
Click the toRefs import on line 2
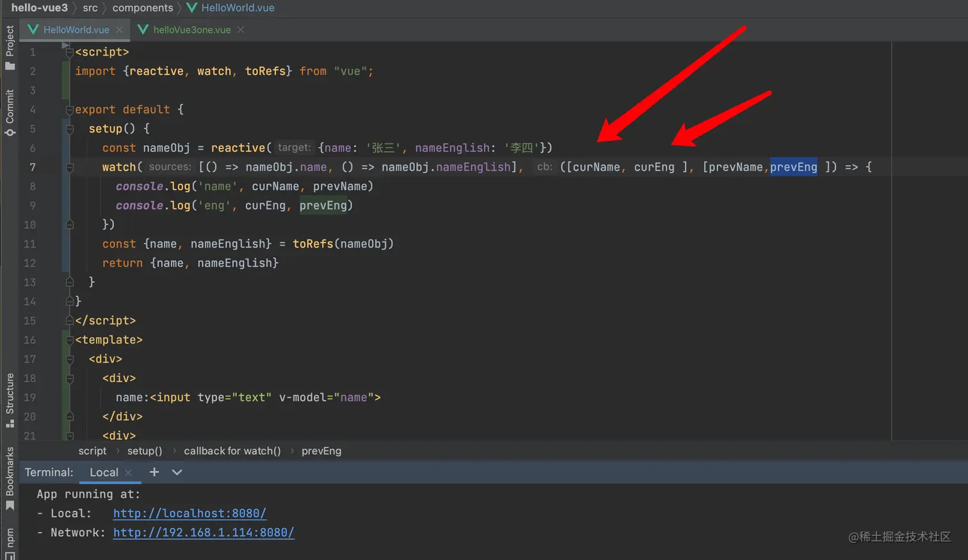265,71
